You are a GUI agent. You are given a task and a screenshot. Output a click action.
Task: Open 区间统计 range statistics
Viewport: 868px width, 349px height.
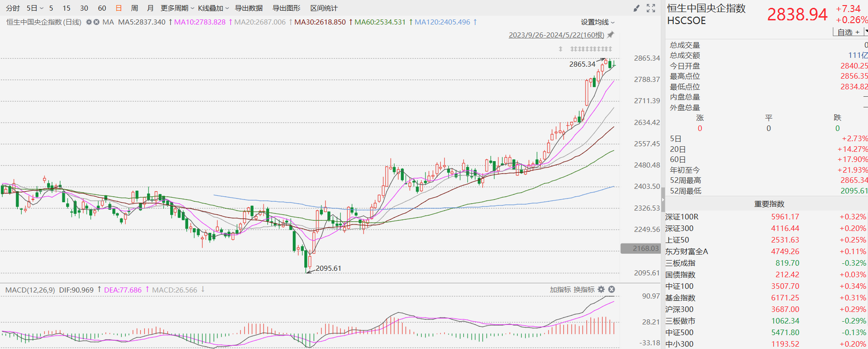point(324,8)
